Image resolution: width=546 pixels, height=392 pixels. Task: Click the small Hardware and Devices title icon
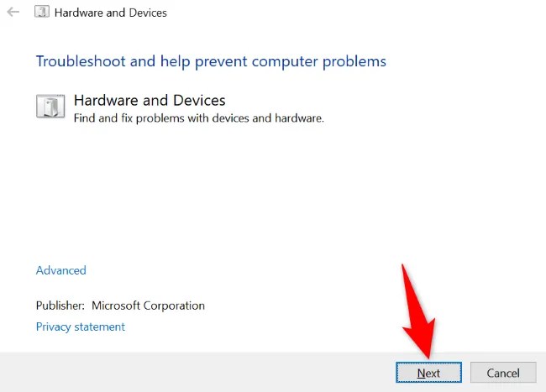42,12
